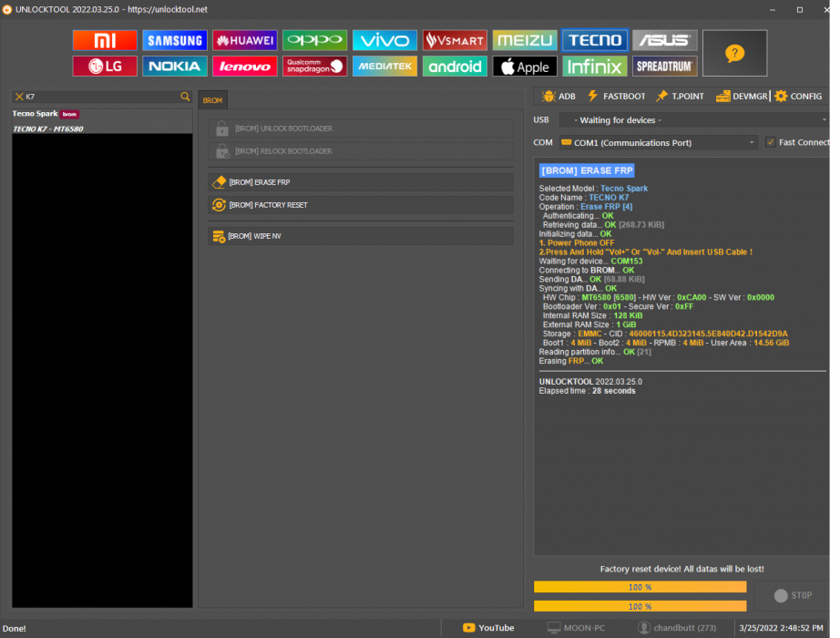Image resolution: width=840 pixels, height=638 pixels.
Task: Open the DEVMGR device manager
Action: pyautogui.click(x=742, y=96)
